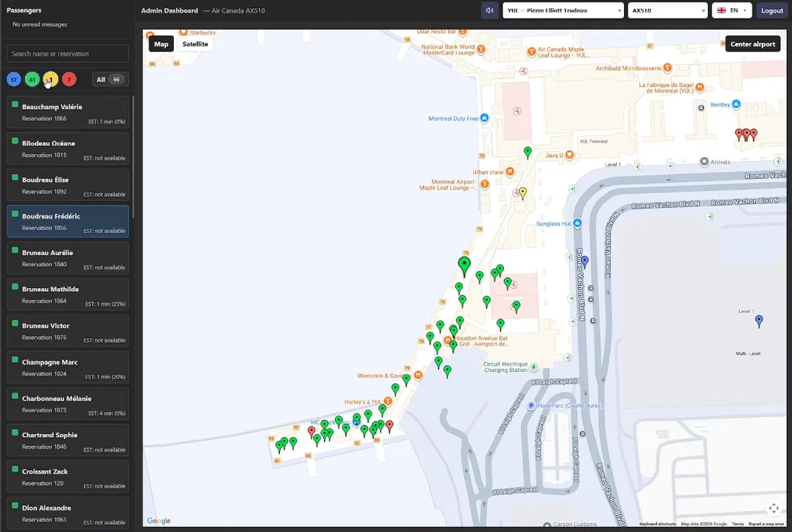Click the Archibald Microbrasserie marker
This screenshot has width=792, height=532.
(x=667, y=68)
